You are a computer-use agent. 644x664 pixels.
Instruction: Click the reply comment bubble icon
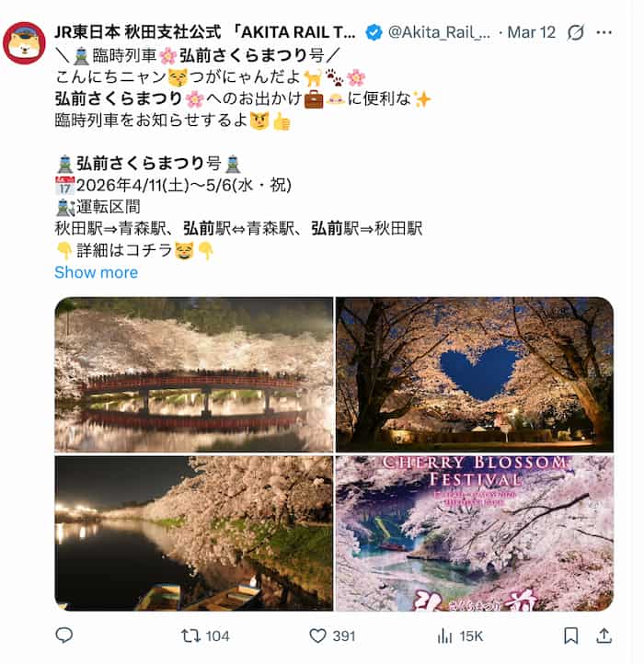[64, 635]
